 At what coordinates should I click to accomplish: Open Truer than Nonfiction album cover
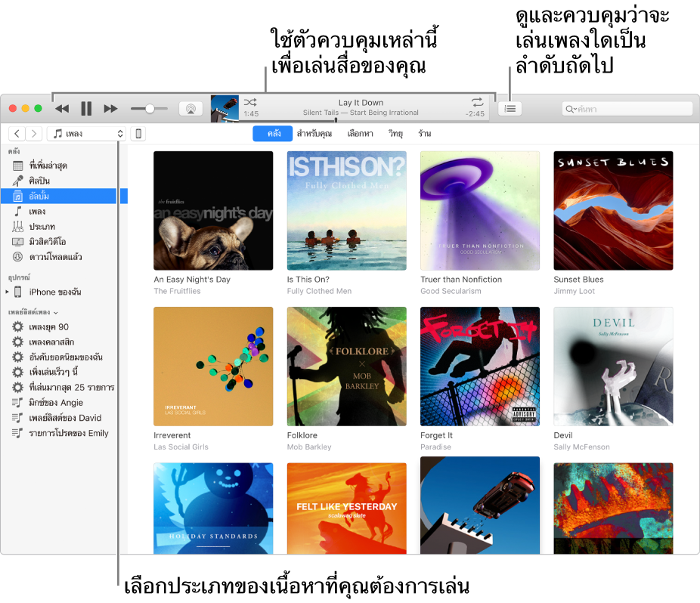pos(480,211)
